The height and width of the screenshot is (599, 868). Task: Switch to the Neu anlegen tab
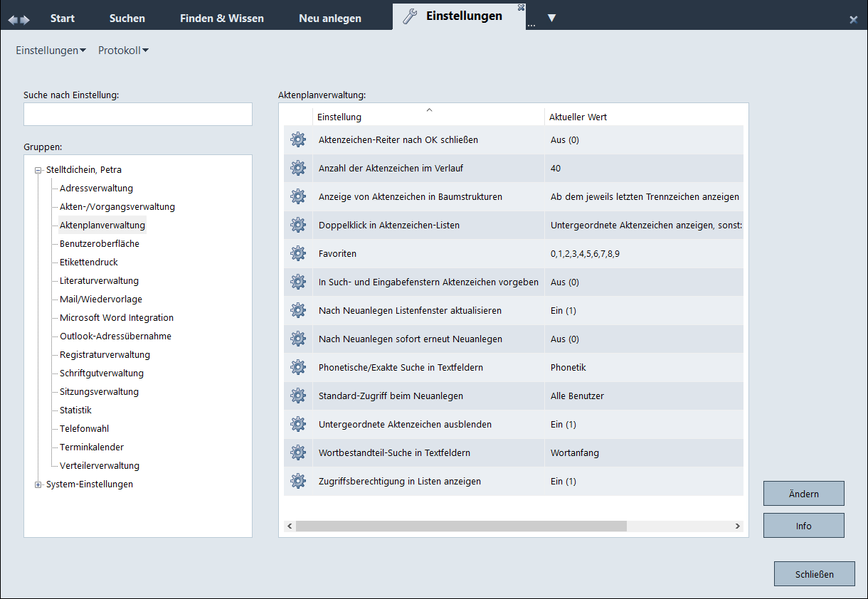(x=330, y=18)
